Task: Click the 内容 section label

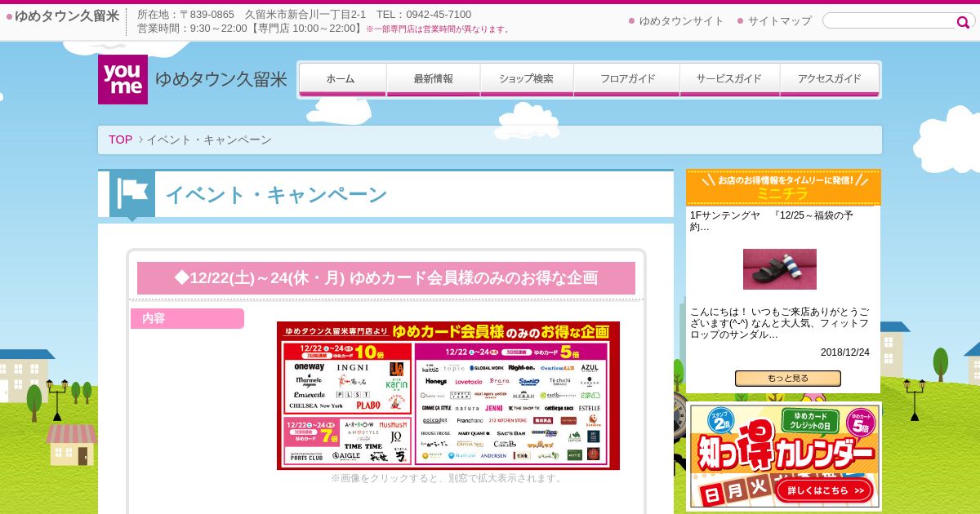Action: (187, 318)
